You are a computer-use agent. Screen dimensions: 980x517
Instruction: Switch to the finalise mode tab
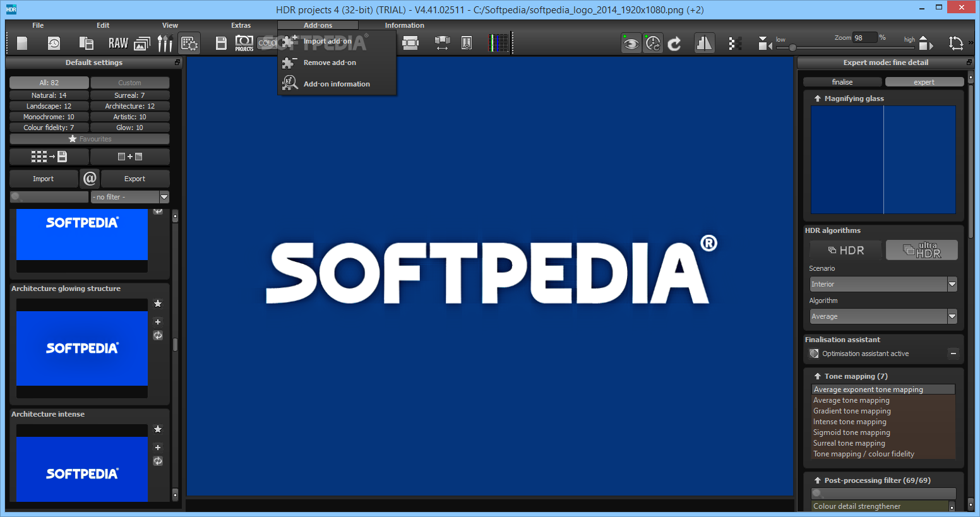coord(842,82)
